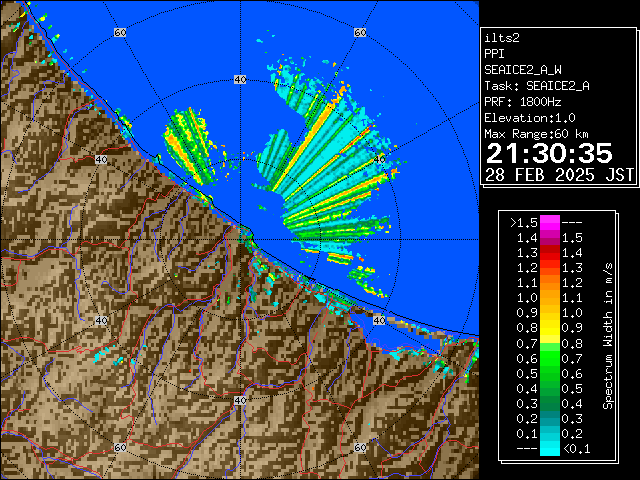Click the right-column '0.2' legend value

[x=572, y=433]
